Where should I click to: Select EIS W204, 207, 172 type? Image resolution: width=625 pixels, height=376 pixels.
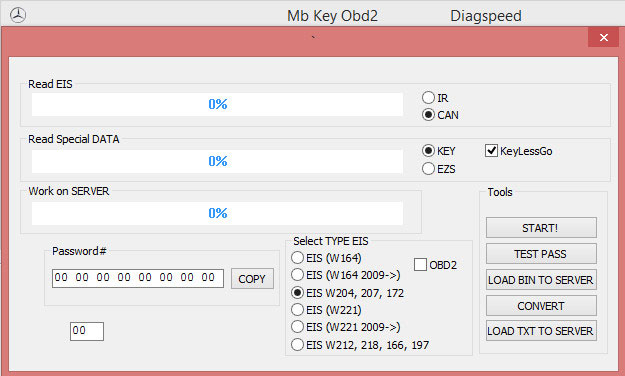[x=297, y=293]
